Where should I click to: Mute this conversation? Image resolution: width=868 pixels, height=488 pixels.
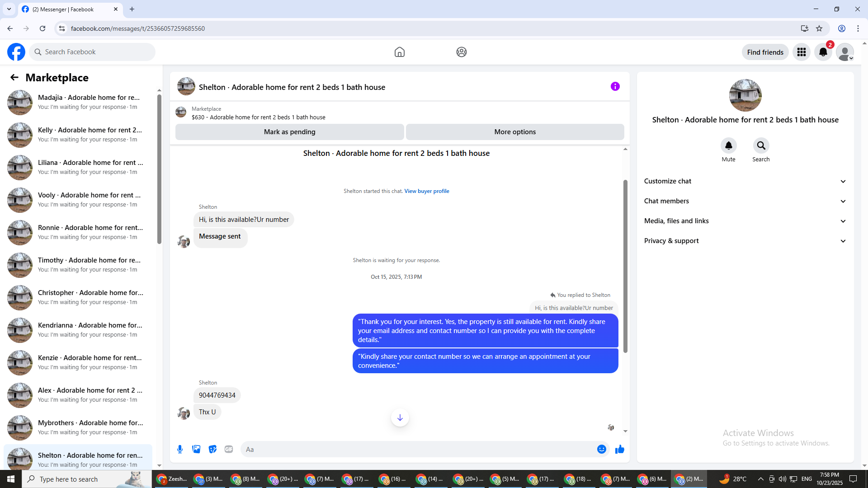728,145
